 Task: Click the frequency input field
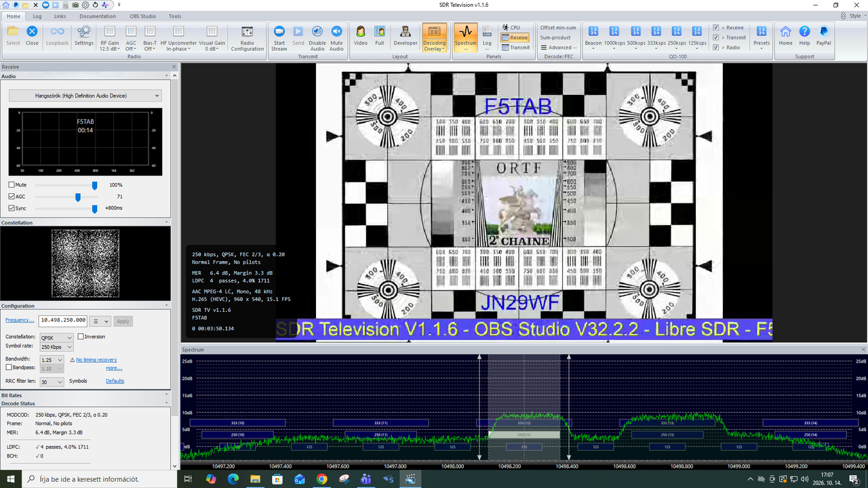pyautogui.click(x=63, y=321)
